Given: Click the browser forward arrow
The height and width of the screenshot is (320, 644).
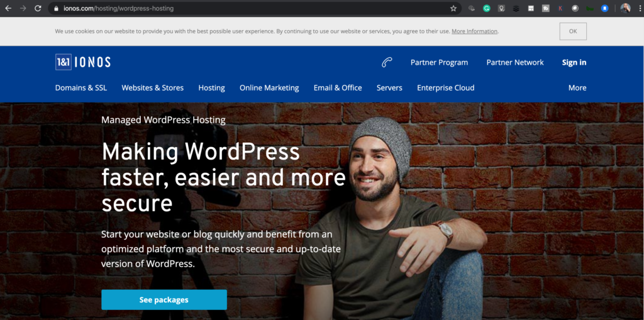Looking at the screenshot, I should click(23, 8).
